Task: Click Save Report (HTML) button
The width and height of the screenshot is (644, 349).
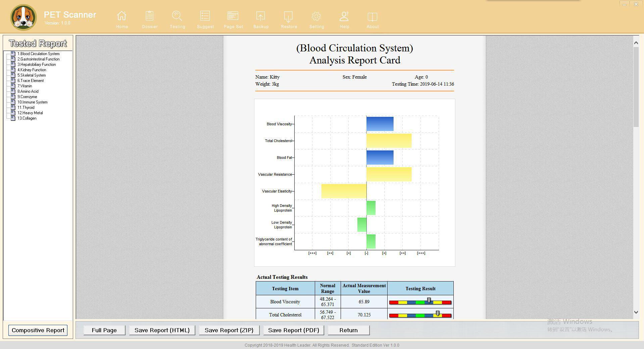Action: [x=162, y=330]
